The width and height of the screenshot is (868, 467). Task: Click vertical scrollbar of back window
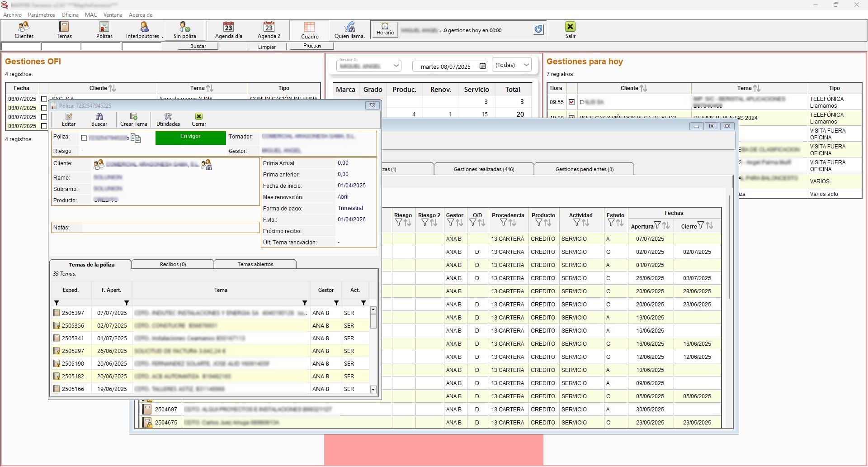click(x=729, y=247)
